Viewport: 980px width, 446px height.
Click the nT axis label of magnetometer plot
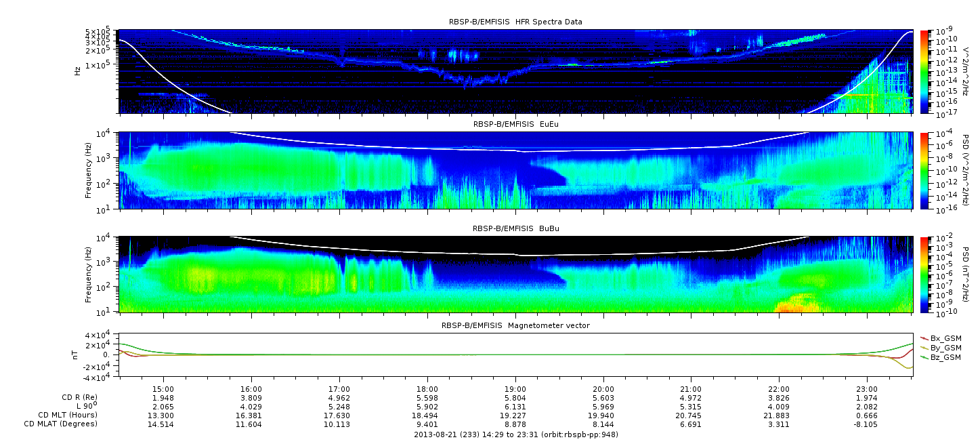point(77,354)
